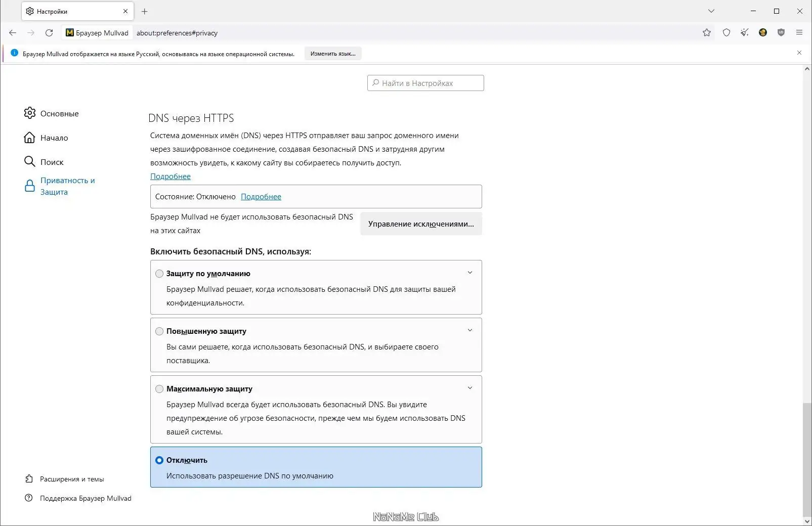Reload the current page
The height and width of the screenshot is (526, 812).
[49, 33]
